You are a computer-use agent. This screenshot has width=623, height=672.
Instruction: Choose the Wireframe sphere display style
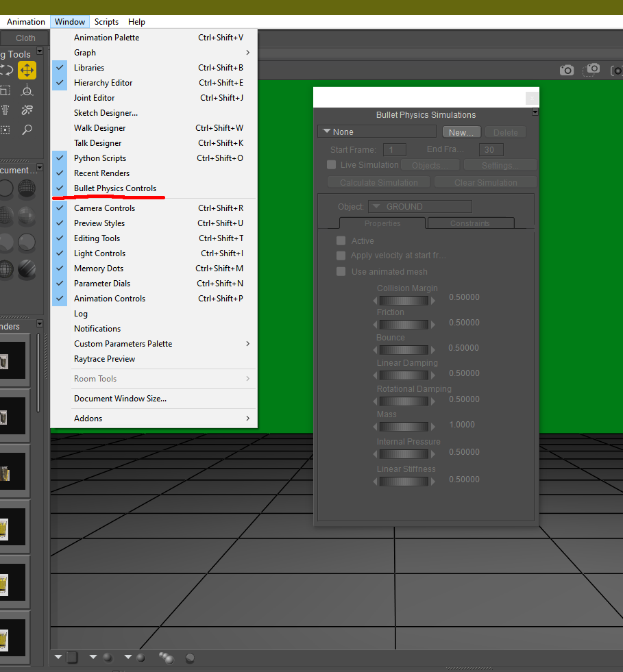27,188
